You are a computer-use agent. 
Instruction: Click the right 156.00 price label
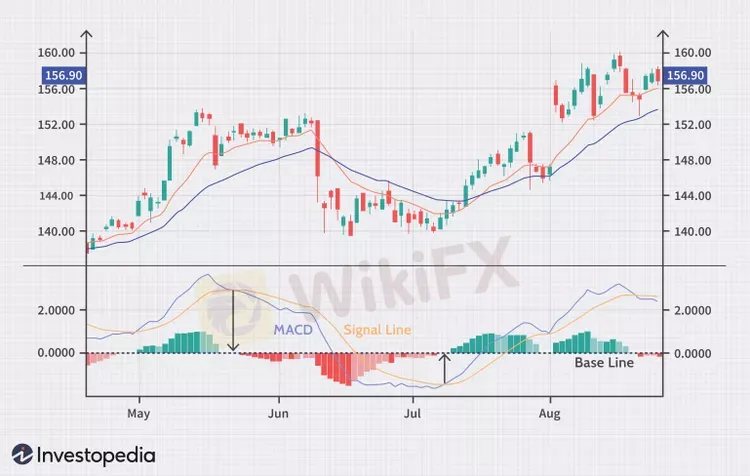pos(693,89)
